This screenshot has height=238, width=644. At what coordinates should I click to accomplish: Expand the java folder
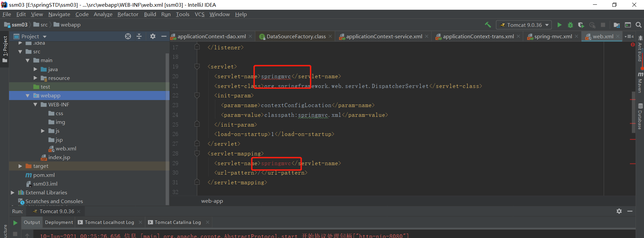pyautogui.click(x=35, y=69)
